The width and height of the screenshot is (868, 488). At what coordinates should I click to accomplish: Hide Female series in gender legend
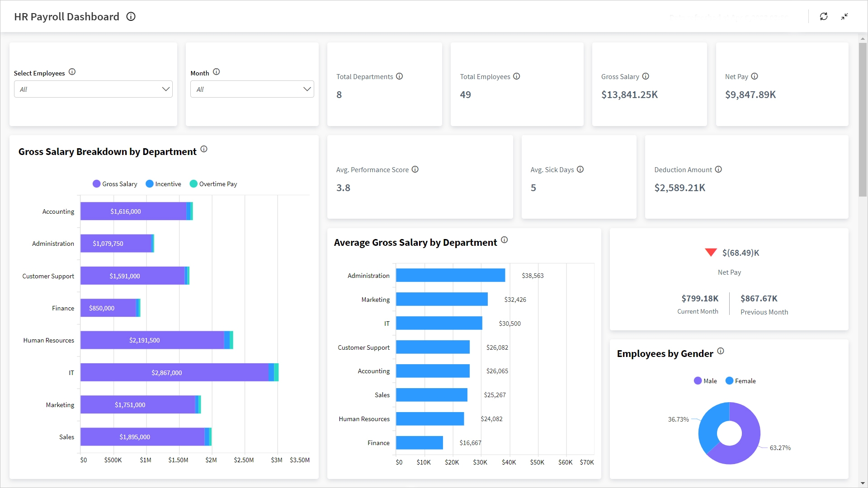[x=741, y=381]
